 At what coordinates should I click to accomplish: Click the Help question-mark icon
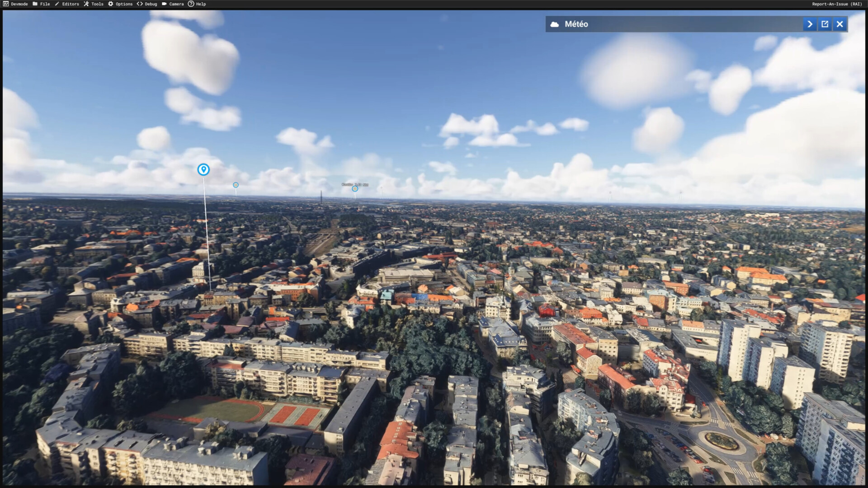coord(191,4)
